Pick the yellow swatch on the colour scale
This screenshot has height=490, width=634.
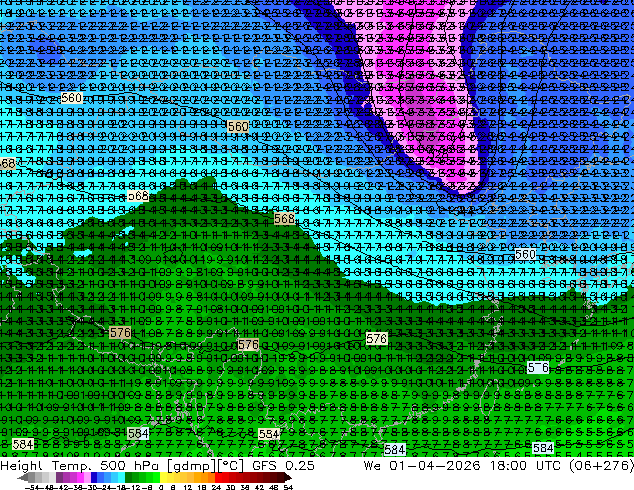tap(163, 477)
